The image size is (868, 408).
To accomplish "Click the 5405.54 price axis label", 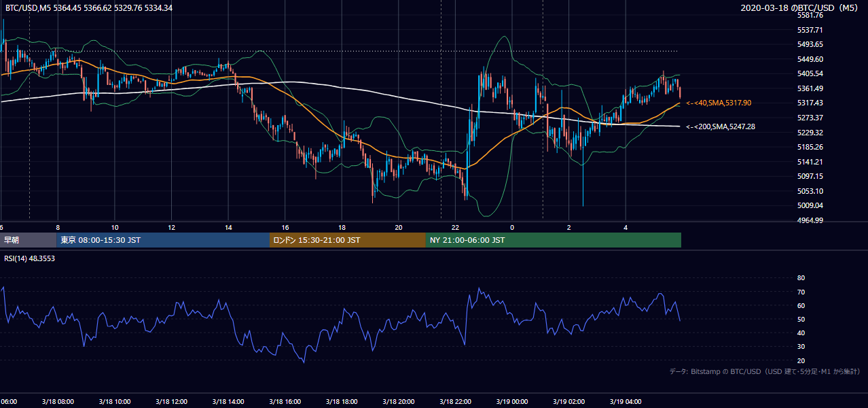I will pyautogui.click(x=810, y=74).
